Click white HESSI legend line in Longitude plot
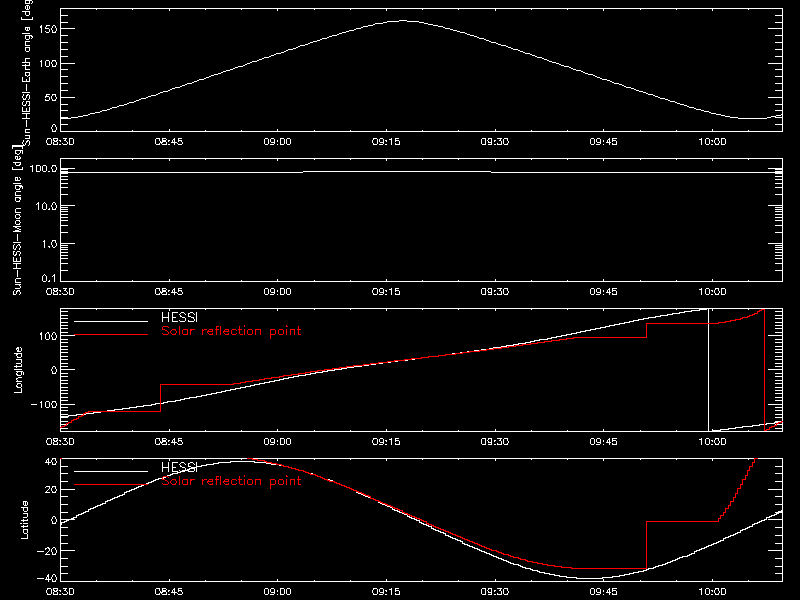 tap(111, 321)
